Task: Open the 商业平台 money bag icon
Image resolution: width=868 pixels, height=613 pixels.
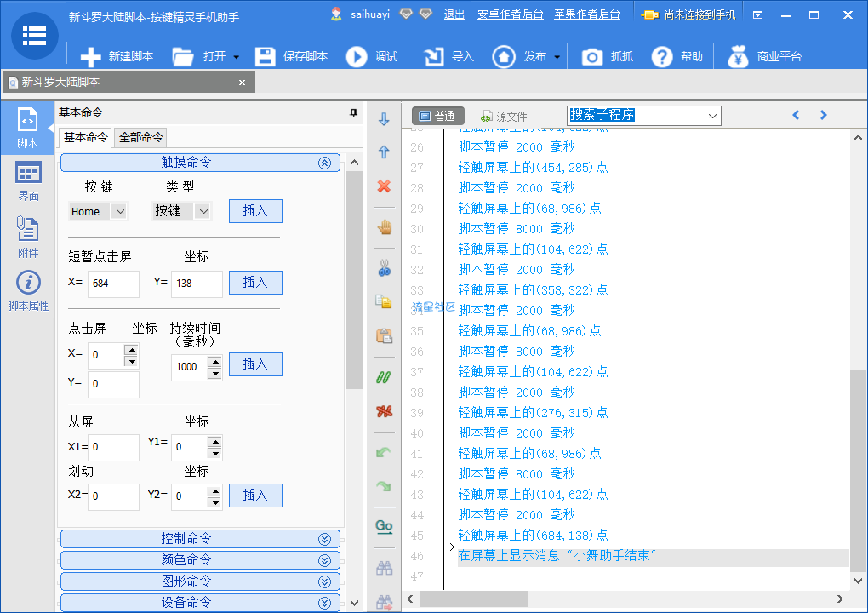Action: [x=737, y=56]
